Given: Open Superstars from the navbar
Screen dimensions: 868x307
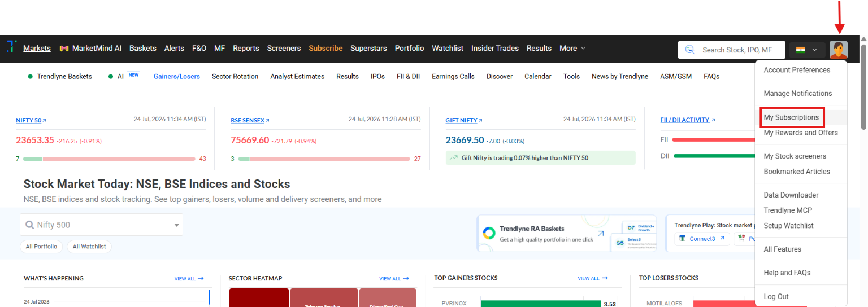Looking at the screenshot, I should 368,48.
